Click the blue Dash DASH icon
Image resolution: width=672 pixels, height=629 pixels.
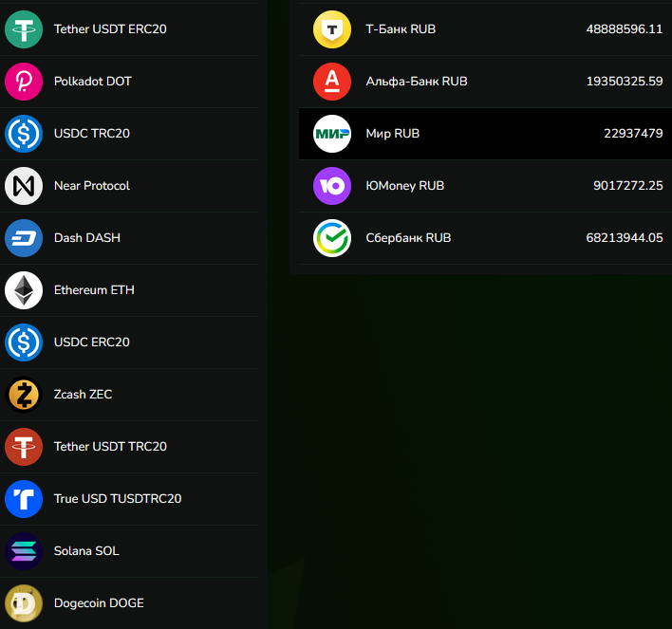(x=24, y=238)
